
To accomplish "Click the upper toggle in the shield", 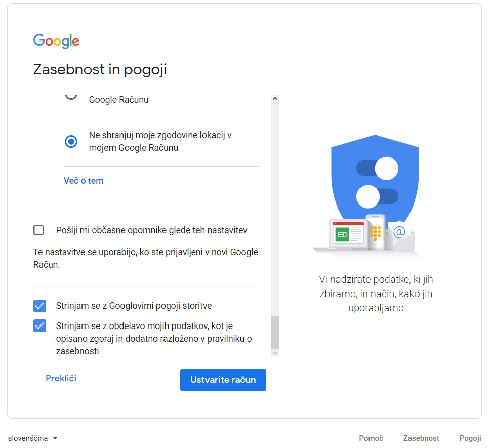I will point(378,168).
